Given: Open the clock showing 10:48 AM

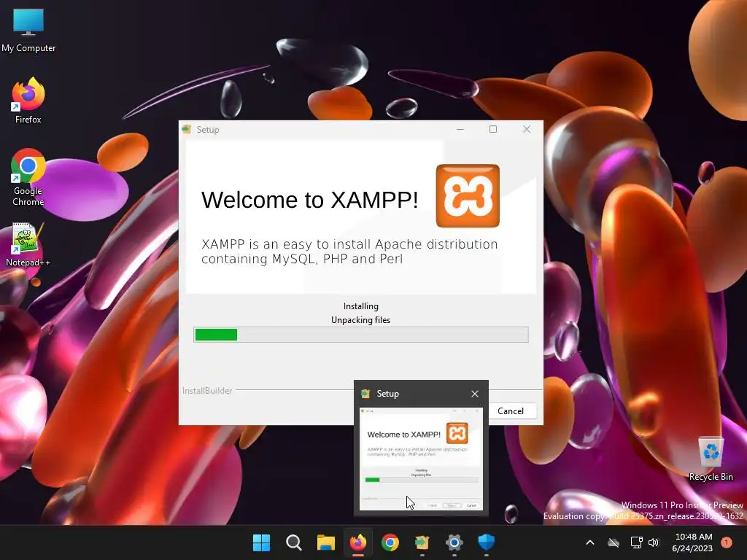Looking at the screenshot, I should click(692, 542).
